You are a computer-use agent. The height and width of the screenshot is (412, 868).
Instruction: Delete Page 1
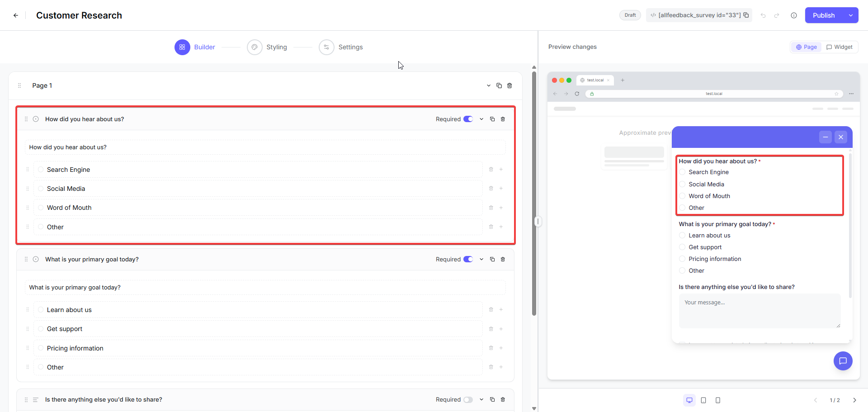[x=509, y=85]
